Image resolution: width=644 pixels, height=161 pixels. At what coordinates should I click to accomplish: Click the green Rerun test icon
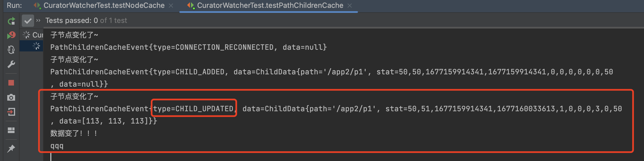click(11, 21)
